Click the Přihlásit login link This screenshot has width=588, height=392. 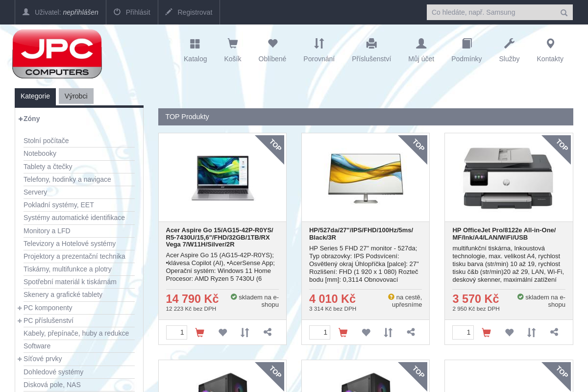tap(132, 12)
